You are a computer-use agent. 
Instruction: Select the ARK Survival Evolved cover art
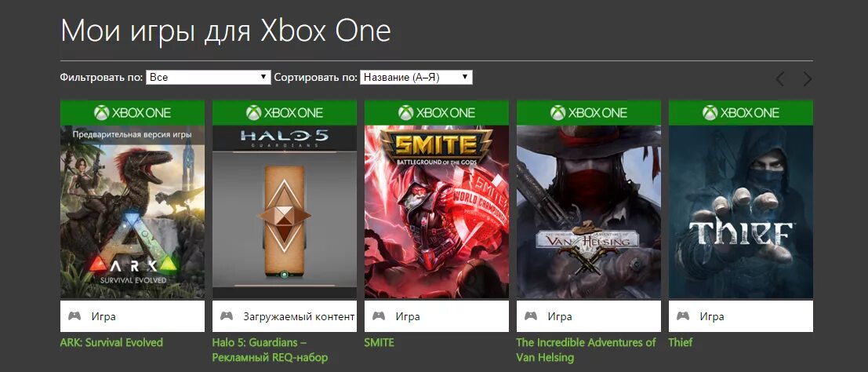133,212
